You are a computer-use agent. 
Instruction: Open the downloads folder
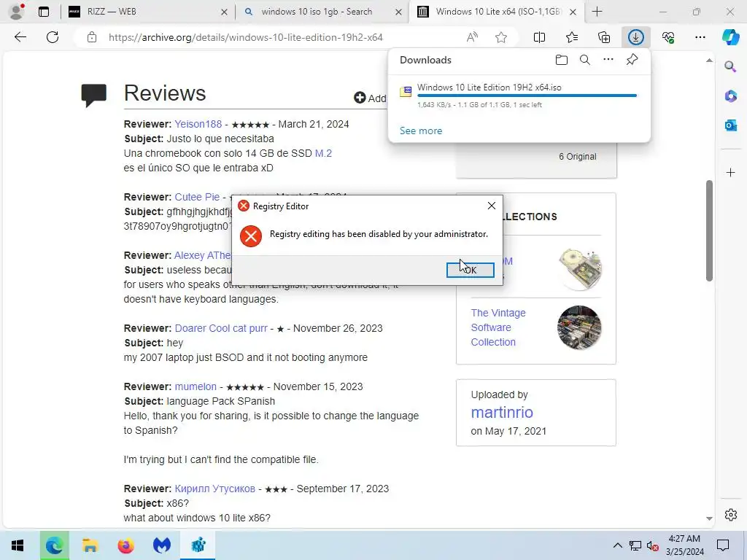[x=561, y=60]
